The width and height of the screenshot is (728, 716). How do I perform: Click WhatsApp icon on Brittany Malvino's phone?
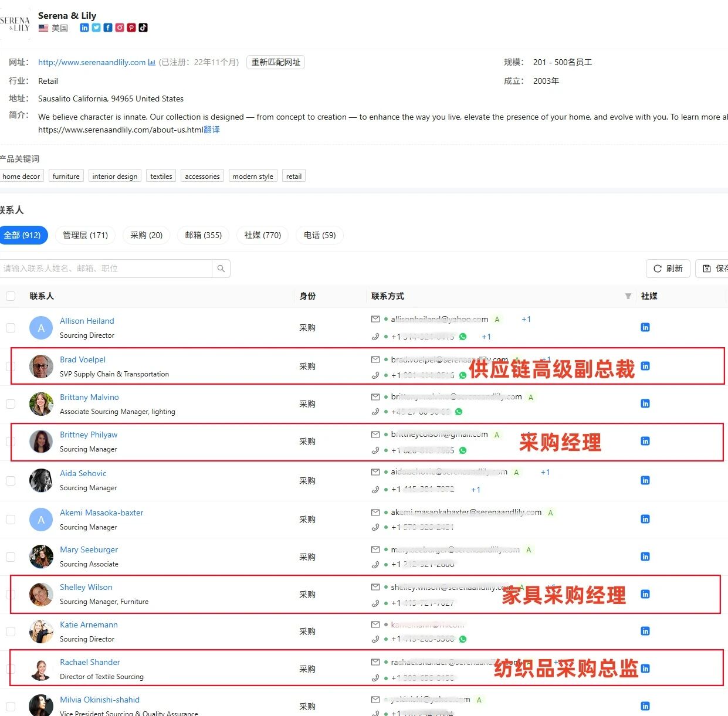(x=459, y=412)
